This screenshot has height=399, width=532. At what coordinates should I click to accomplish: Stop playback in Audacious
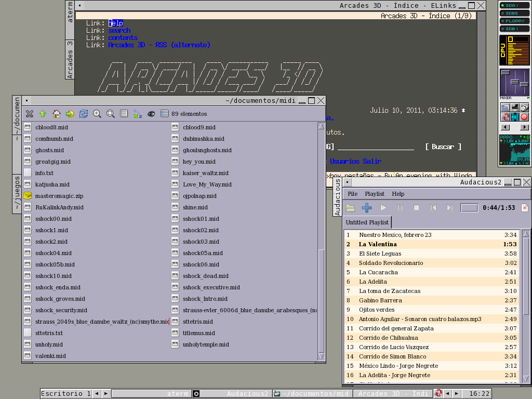click(x=416, y=208)
